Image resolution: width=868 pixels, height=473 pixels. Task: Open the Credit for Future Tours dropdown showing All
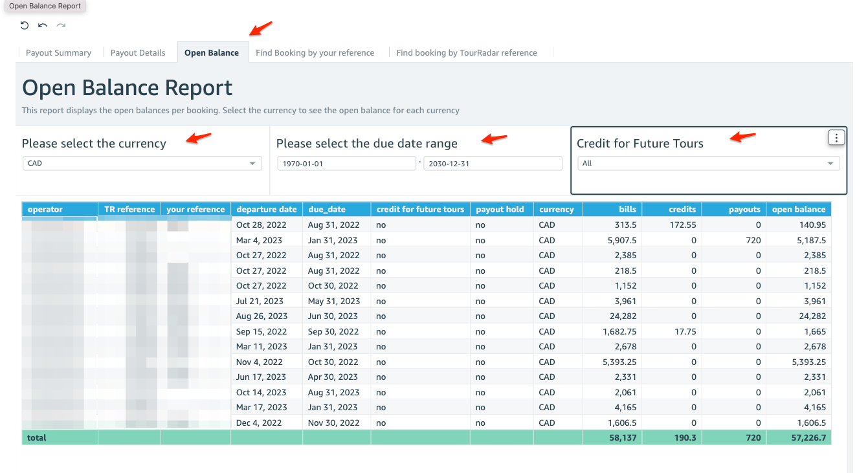(x=708, y=163)
